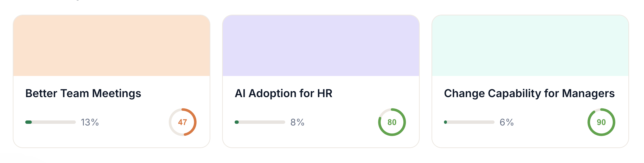
Task: Click the number 47 inside the ring
Action: [x=182, y=122]
